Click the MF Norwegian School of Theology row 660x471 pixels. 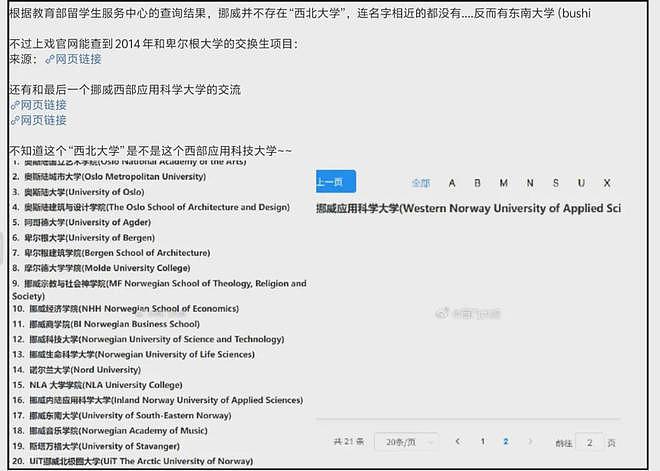(160, 290)
